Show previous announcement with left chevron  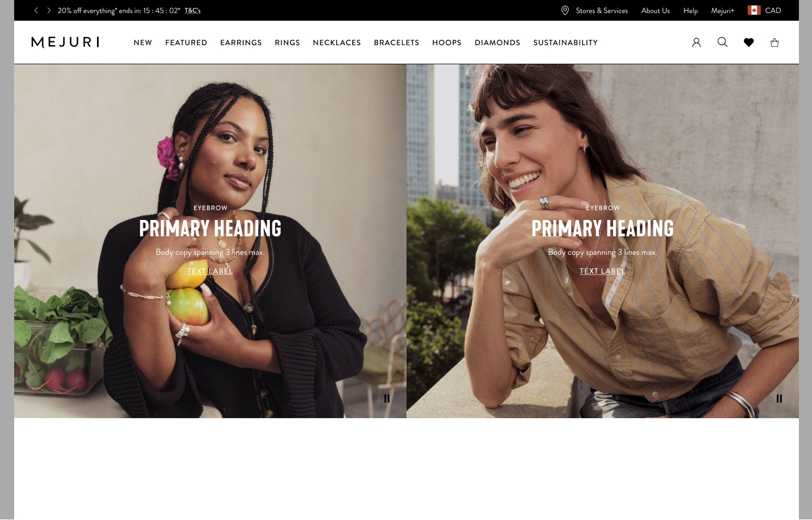(x=36, y=10)
